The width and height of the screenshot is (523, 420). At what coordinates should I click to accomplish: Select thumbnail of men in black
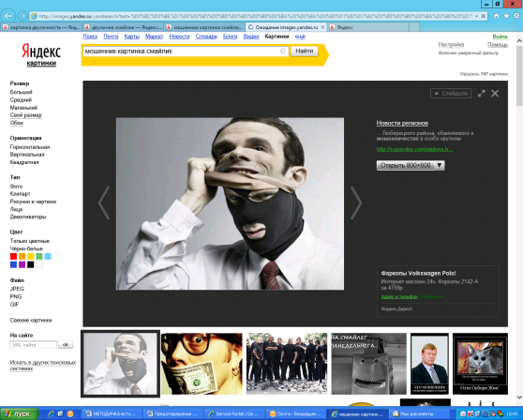(287, 364)
